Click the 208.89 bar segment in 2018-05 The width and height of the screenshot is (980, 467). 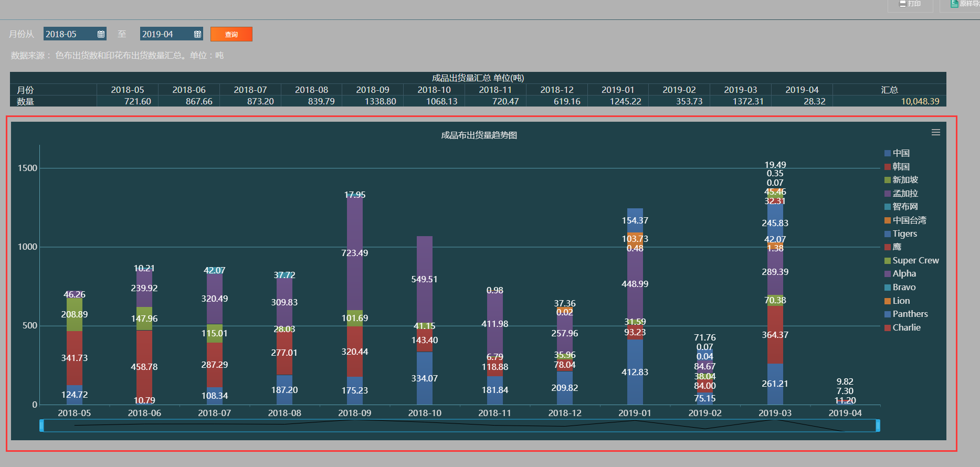75,314
